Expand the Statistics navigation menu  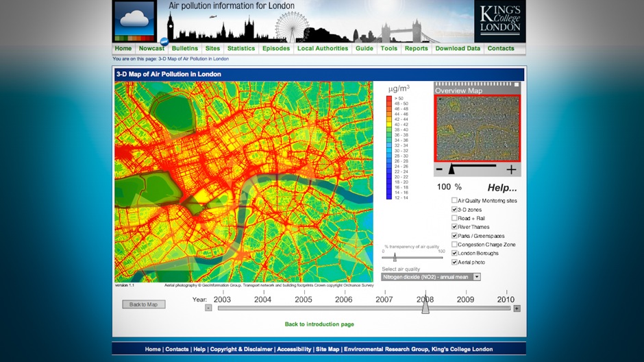pyautogui.click(x=240, y=49)
